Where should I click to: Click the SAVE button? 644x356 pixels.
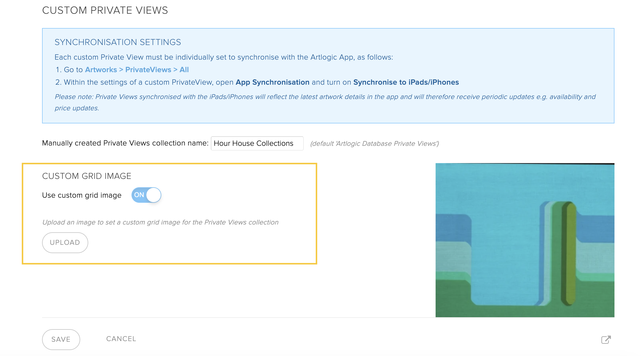click(61, 340)
